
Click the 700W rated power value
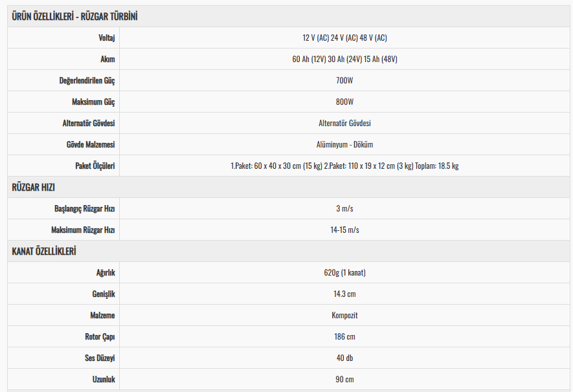tap(344, 80)
